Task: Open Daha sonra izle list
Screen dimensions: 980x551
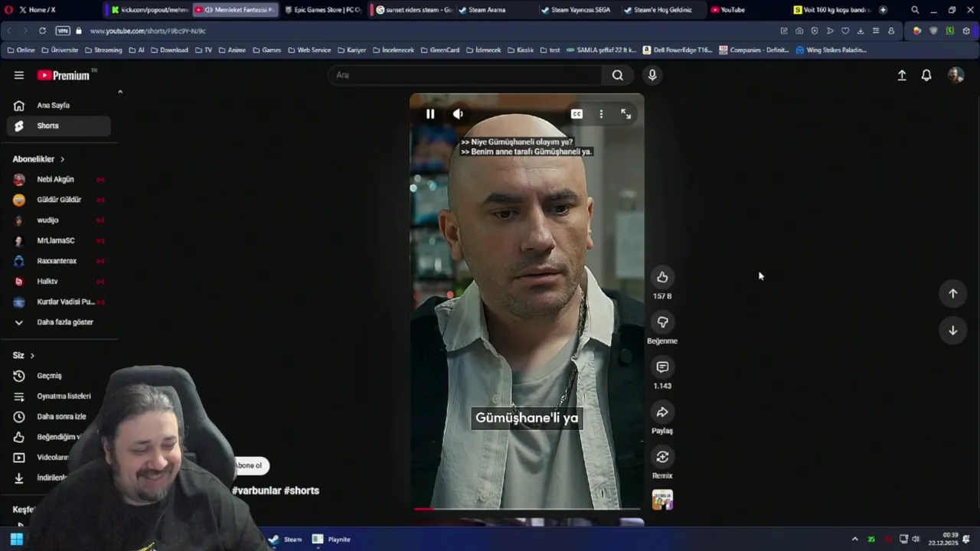Action: [59, 416]
